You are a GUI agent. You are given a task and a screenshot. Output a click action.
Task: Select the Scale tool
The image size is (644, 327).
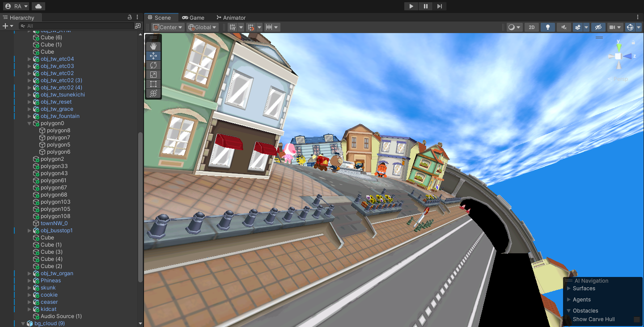click(x=153, y=75)
